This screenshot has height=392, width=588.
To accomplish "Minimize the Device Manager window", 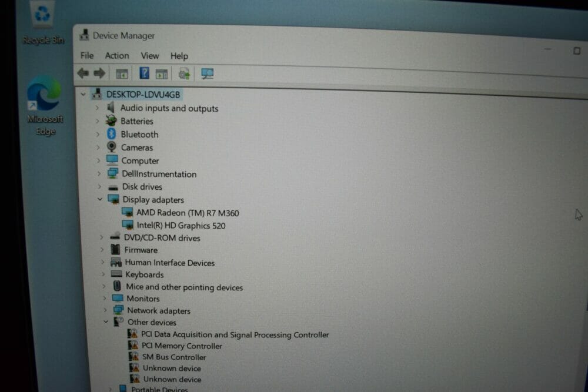I will point(547,49).
